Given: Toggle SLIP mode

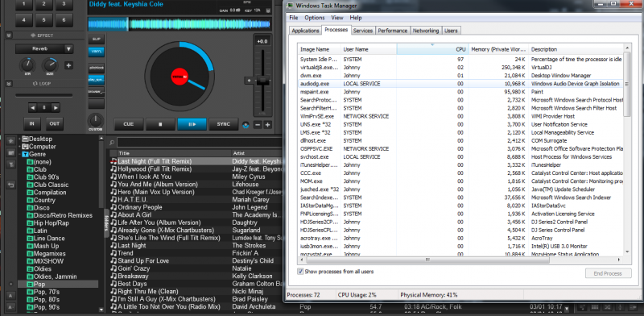Looking at the screenshot, I should coord(96,39).
